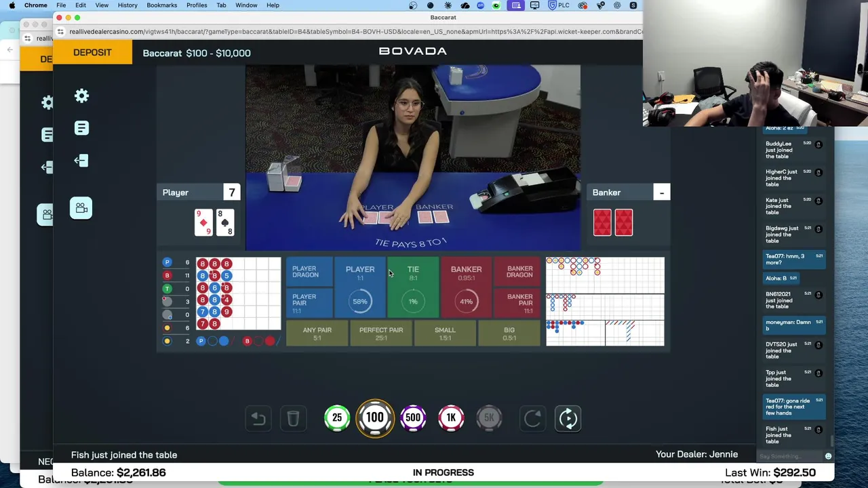Select the 100 chip
868x488 pixels.
coord(375,418)
